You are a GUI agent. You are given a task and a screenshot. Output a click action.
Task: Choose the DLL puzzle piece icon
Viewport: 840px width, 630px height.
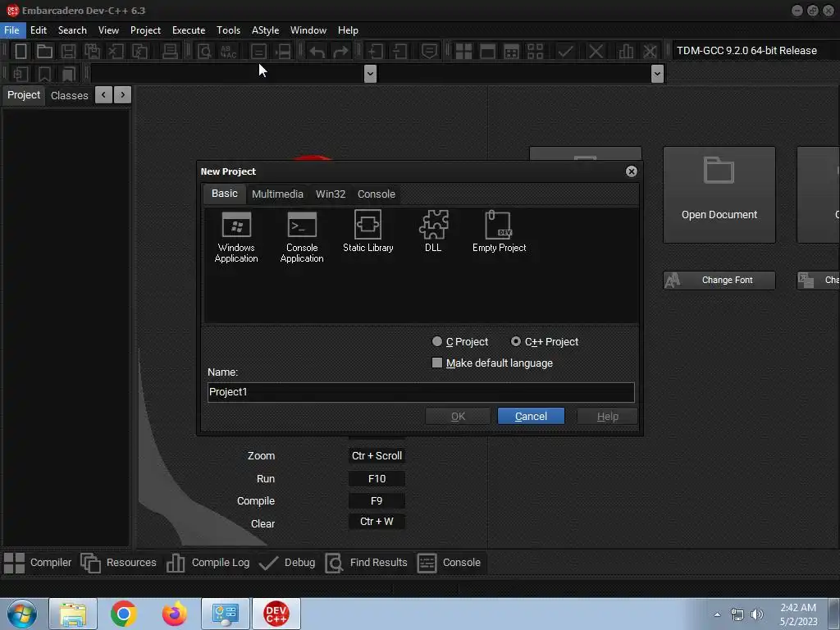433,231
